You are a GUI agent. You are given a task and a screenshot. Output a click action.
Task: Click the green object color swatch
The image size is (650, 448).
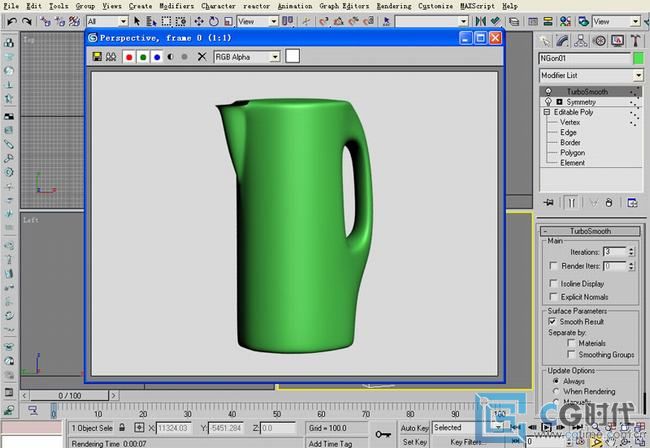tap(638, 58)
